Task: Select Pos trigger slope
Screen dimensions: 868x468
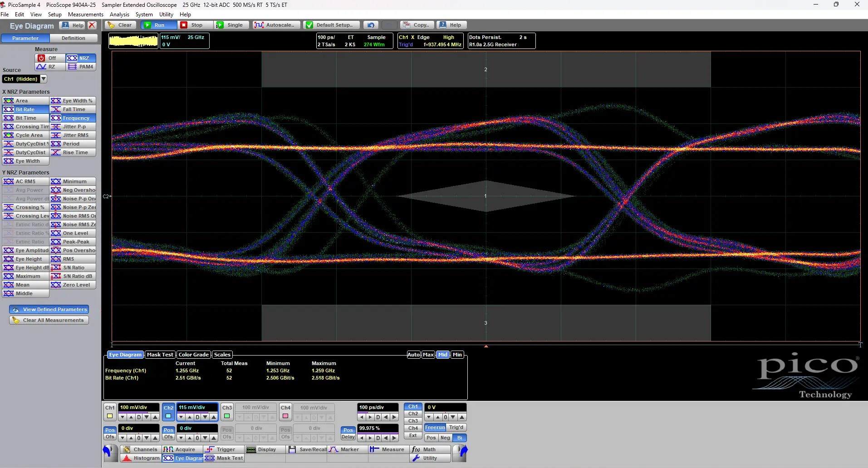Action: (x=431, y=438)
